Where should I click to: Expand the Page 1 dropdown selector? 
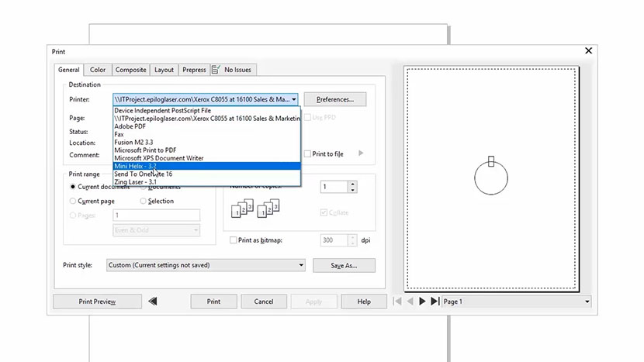point(587,302)
